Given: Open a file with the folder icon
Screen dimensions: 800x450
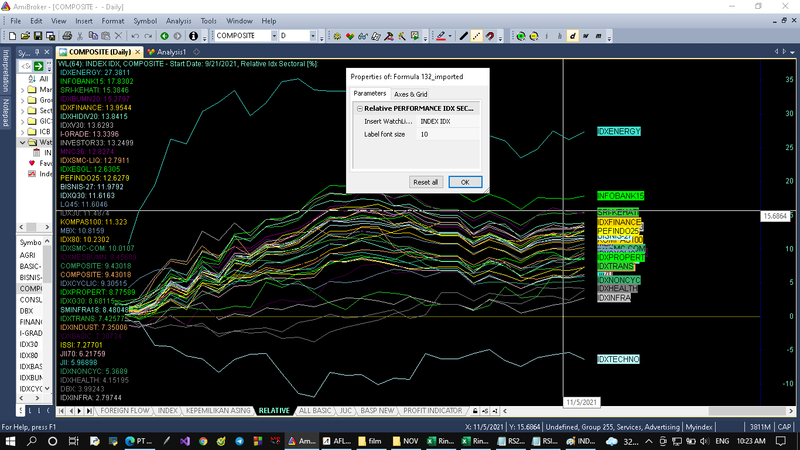Looking at the screenshot, I should point(25,36).
